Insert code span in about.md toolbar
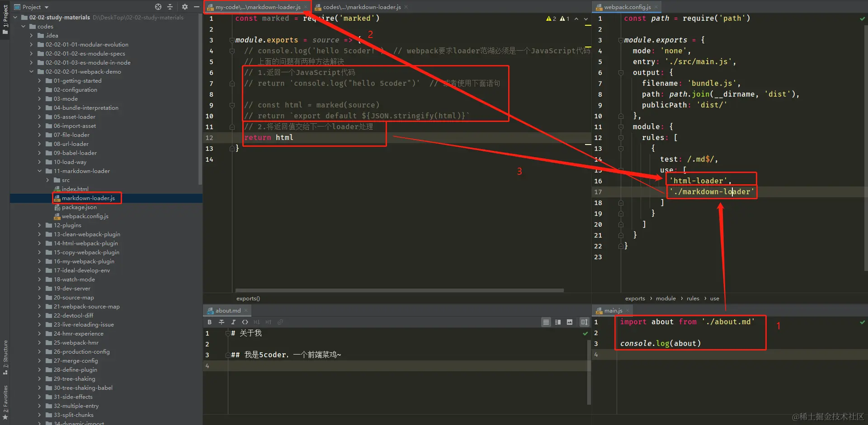Viewport: 868px width, 425px height. pyautogui.click(x=245, y=322)
